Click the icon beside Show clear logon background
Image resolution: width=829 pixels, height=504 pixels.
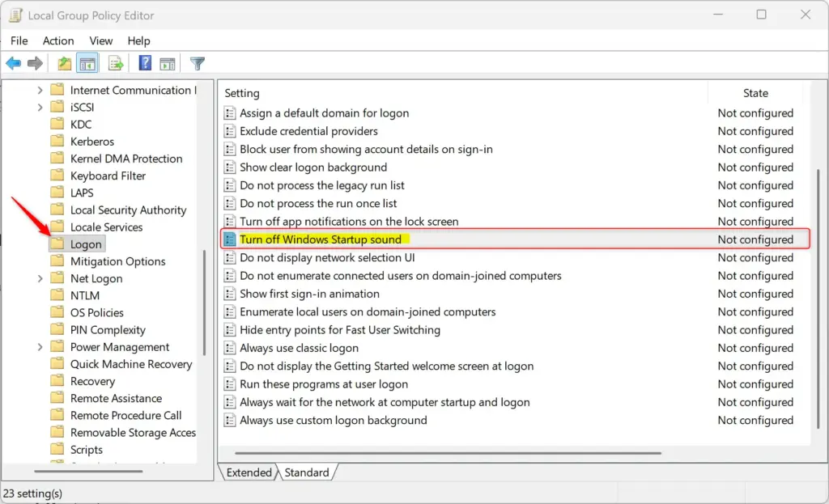point(229,167)
